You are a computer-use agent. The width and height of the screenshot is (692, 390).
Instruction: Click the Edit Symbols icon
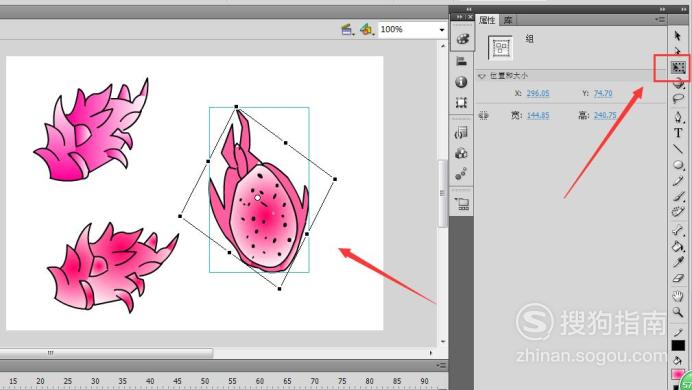coord(366,30)
